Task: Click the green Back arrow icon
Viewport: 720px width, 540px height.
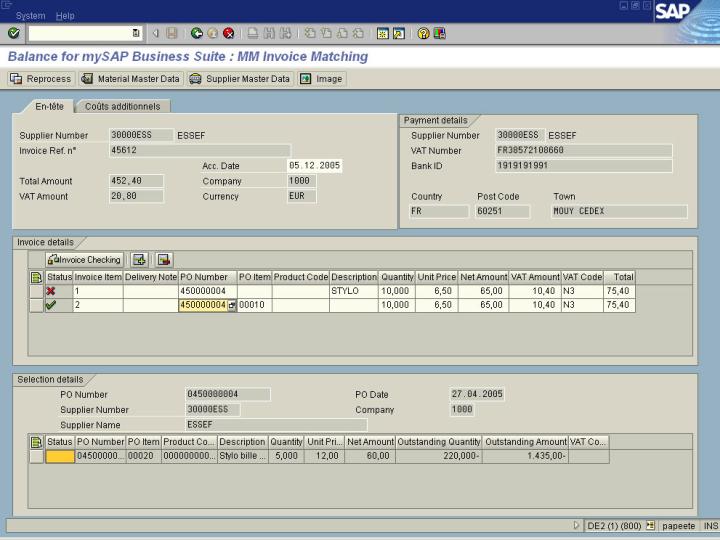Action: coord(197,33)
